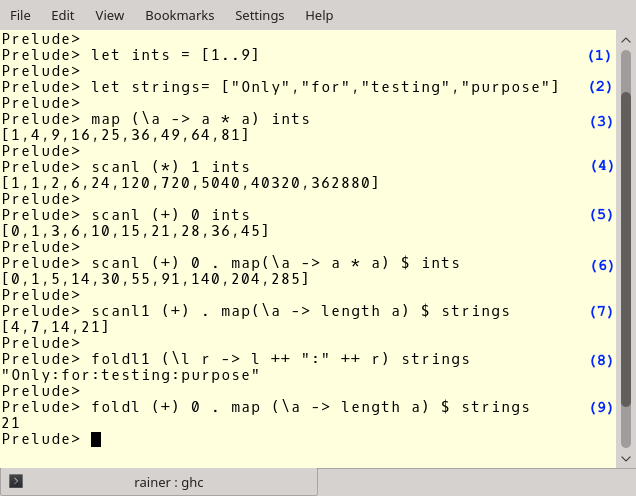Open the Bookmarks menu
The height and width of the screenshot is (496, 636).
pos(180,15)
